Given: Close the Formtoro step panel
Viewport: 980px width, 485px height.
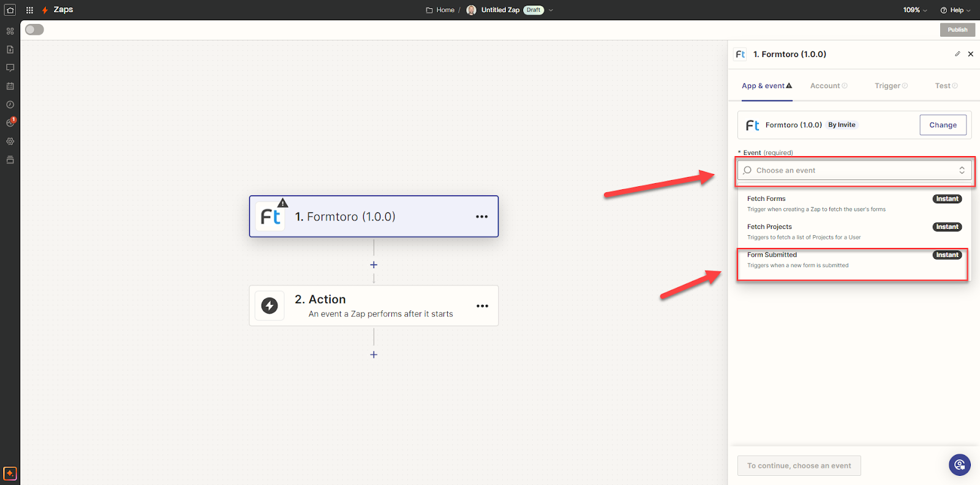Looking at the screenshot, I should coord(971,54).
